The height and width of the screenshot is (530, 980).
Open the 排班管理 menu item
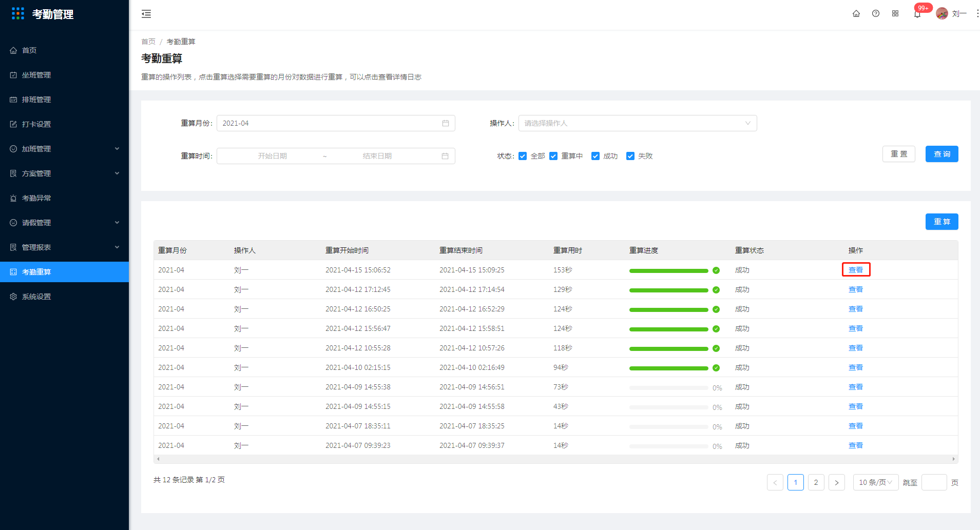click(65, 100)
